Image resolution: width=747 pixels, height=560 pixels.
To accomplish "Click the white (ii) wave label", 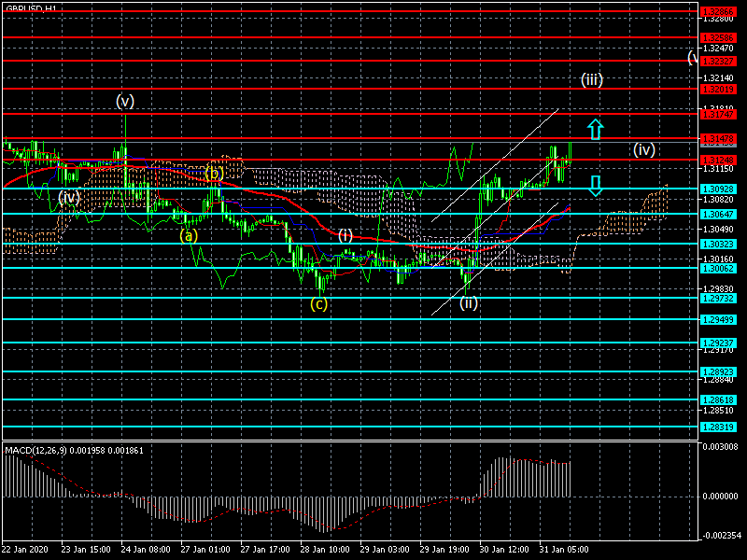I will (469, 302).
